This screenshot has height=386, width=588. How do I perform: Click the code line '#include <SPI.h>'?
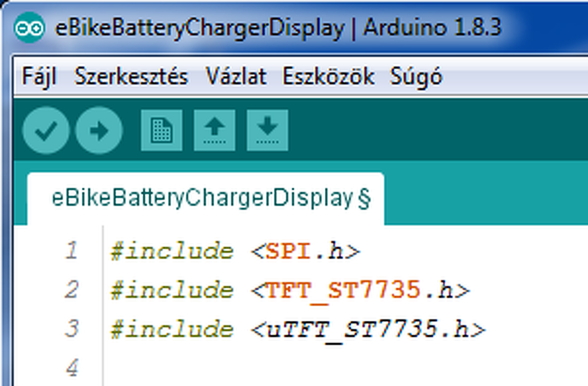point(235,252)
